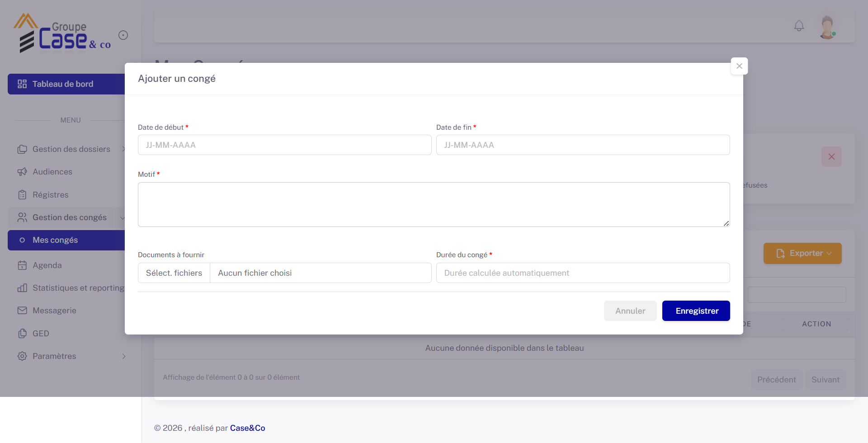Click the Gestion des dossiers folder icon
The width and height of the screenshot is (868, 443).
(x=22, y=149)
